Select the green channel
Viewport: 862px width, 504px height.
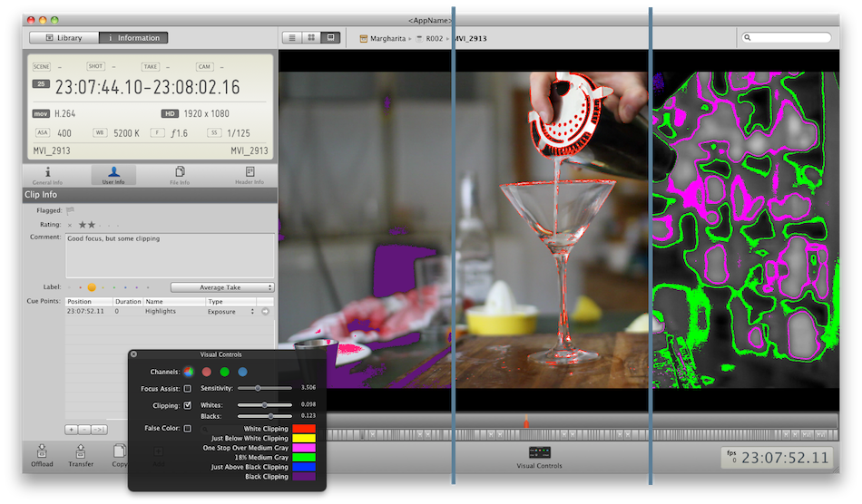click(x=224, y=372)
